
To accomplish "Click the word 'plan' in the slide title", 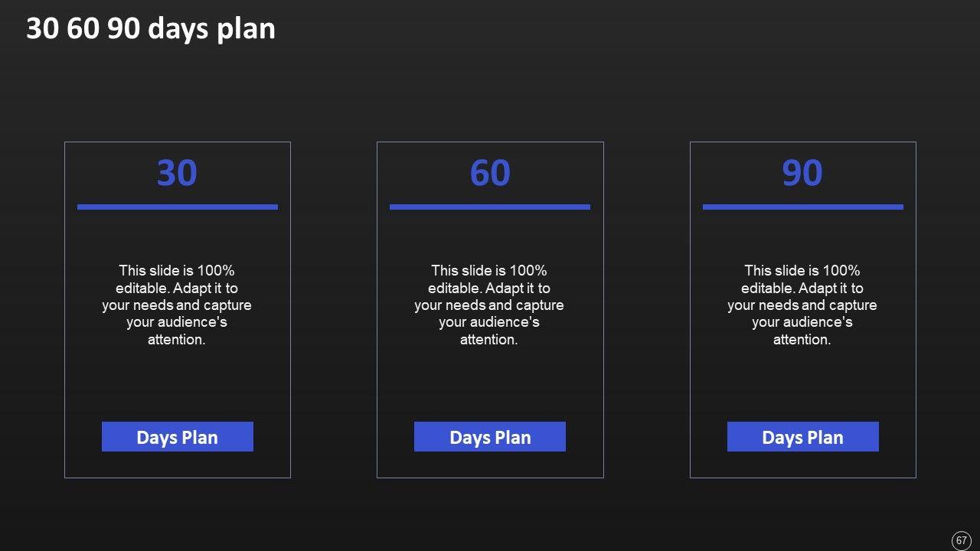I will [250, 29].
